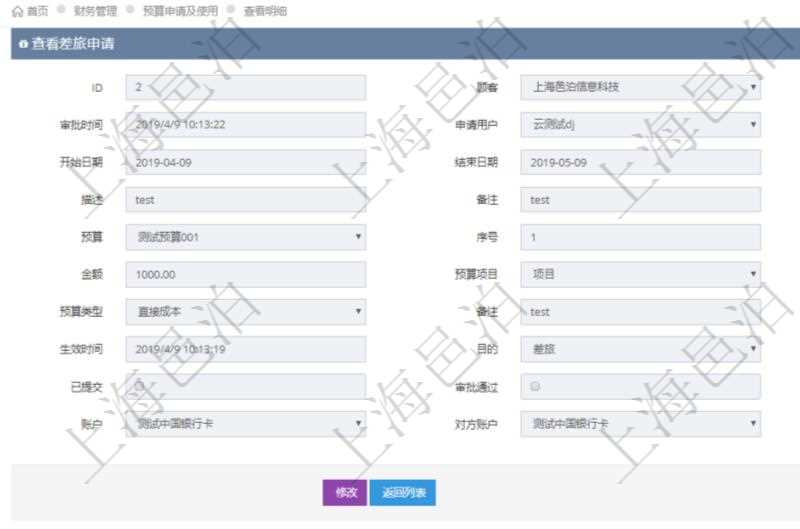Expand the 账户 dropdown

coord(245,424)
